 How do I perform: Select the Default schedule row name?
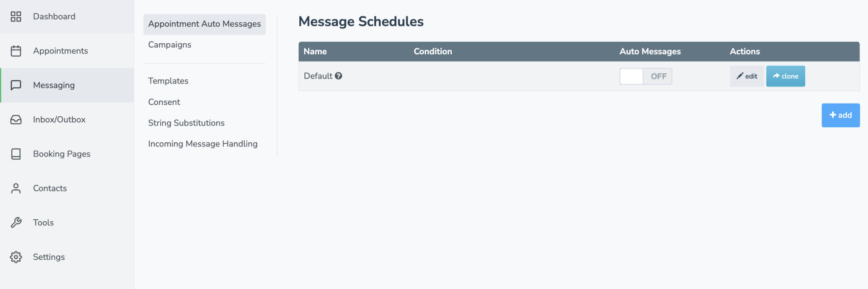(x=318, y=76)
